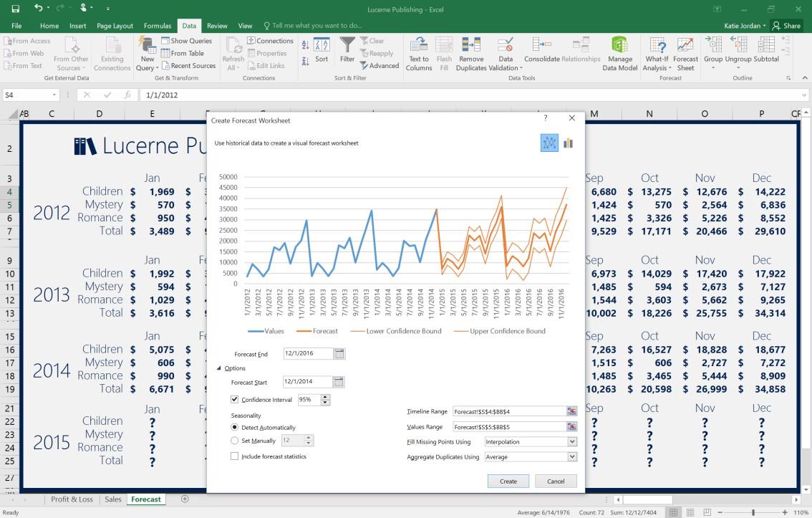The width and height of the screenshot is (812, 518).
Task: Click the Undo arrow icon
Action: pos(39,9)
